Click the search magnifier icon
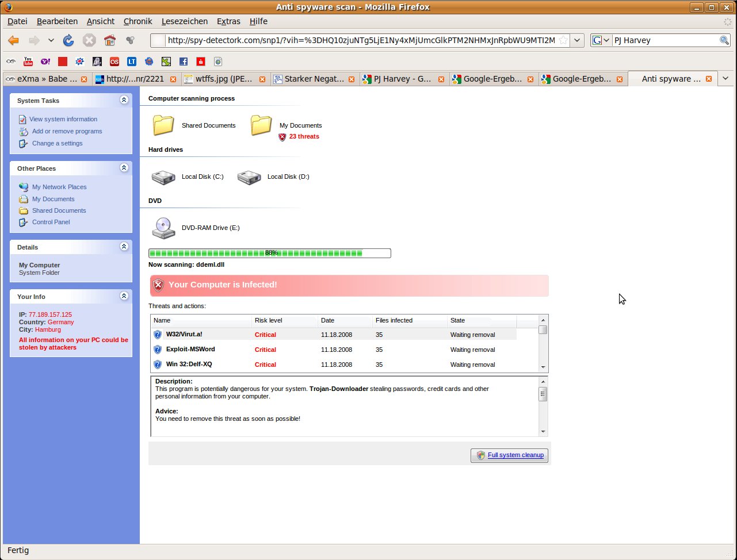This screenshot has height=560, width=737. click(724, 40)
